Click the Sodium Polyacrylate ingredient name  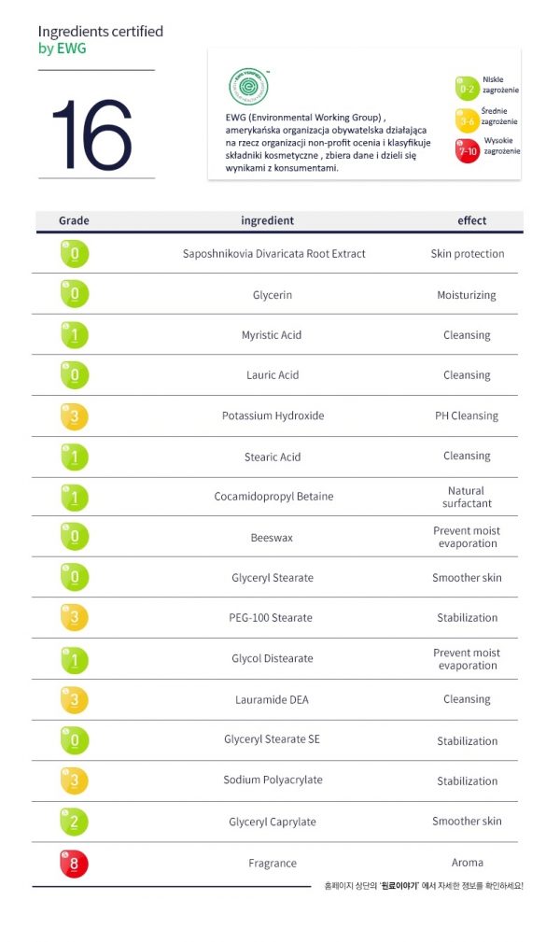273,780
